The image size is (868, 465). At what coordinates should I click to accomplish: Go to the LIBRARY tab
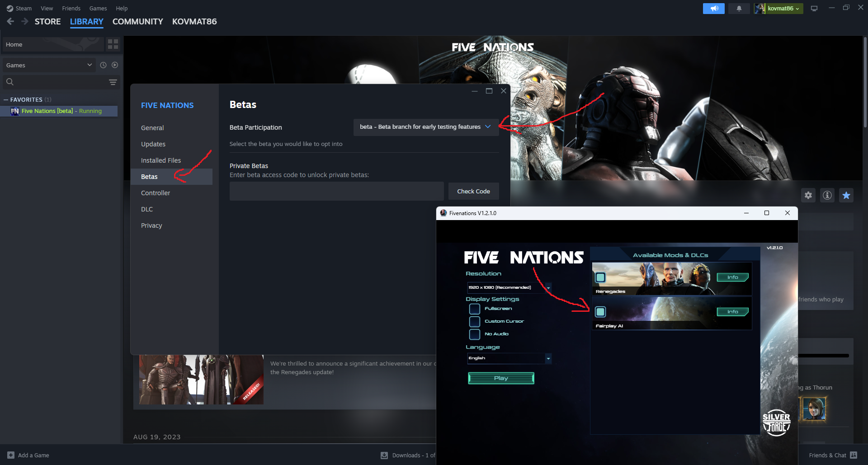[x=86, y=22]
